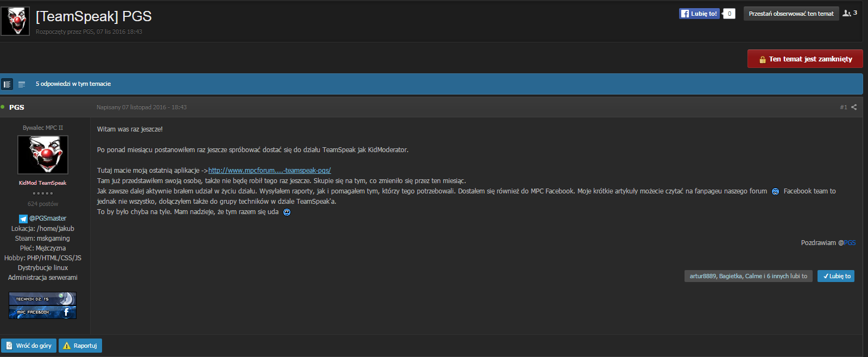Click the '624 postów' post count
868x357 pixels.
click(43, 204)
